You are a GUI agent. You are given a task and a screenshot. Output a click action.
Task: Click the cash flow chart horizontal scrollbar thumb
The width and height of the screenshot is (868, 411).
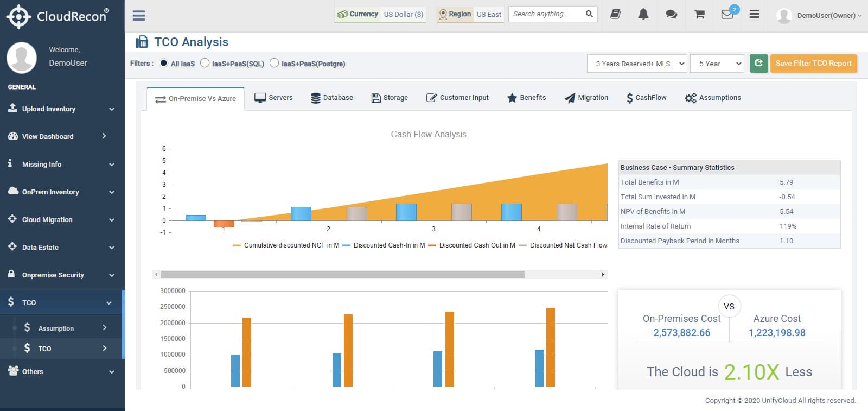pyautogui.click(x=343, y=275)
